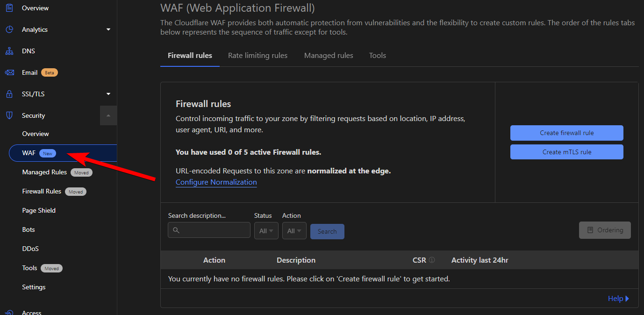Open the DNS section icon

(9, 50)
